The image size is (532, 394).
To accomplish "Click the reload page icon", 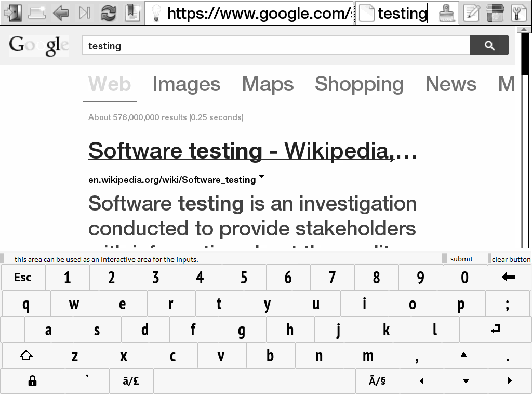I will tap(109, 12).
